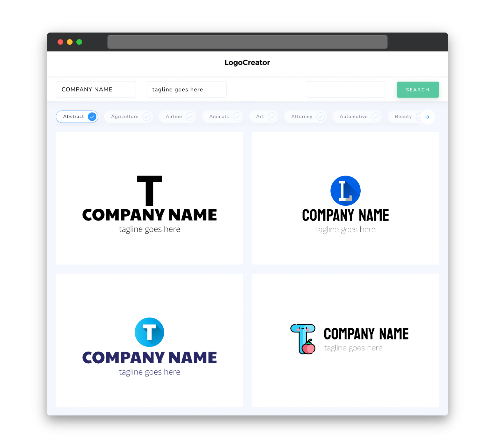
Task: Click the Agriculture category checkmark icon
Action: (147, 117)
